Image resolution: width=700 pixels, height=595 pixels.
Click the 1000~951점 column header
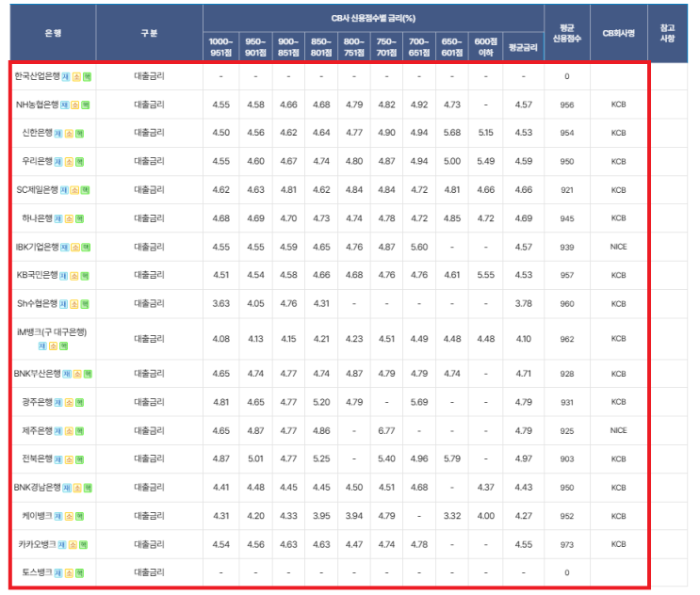click(221, 47)
